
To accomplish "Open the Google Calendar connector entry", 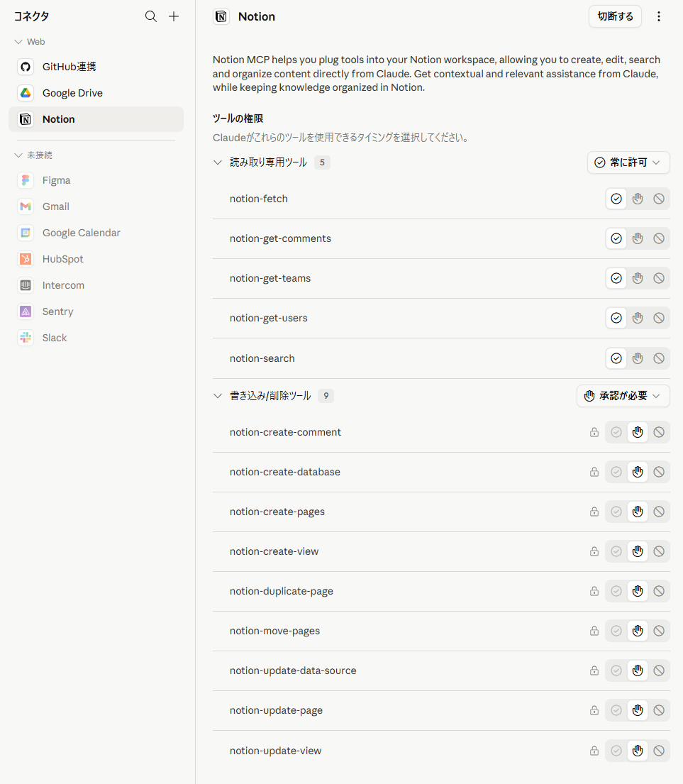I will coord(96,233).
